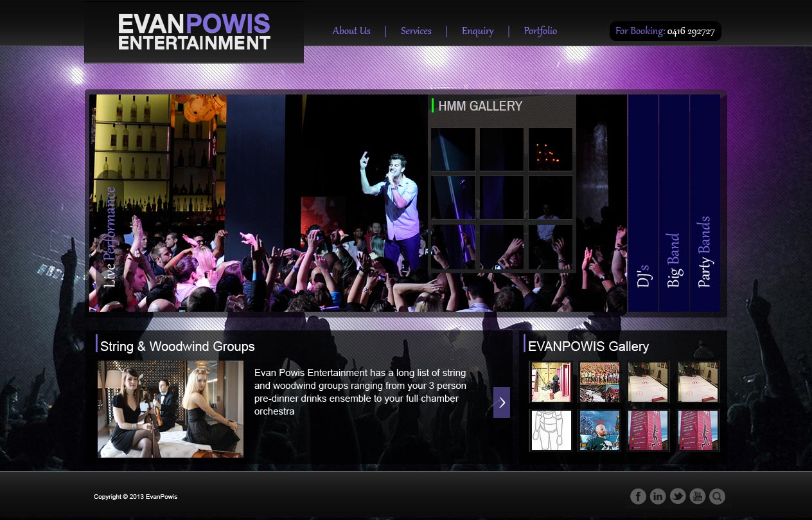812x520 pixels.
Task: Click the Evan Powis Entertainment description paragraph
Action: [x=360, y=392]
